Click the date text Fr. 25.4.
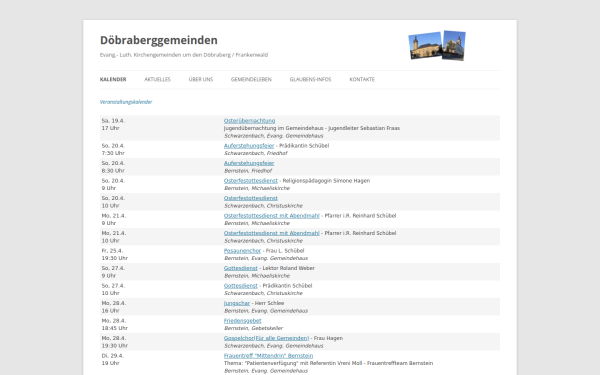 (x=112, y=251)
